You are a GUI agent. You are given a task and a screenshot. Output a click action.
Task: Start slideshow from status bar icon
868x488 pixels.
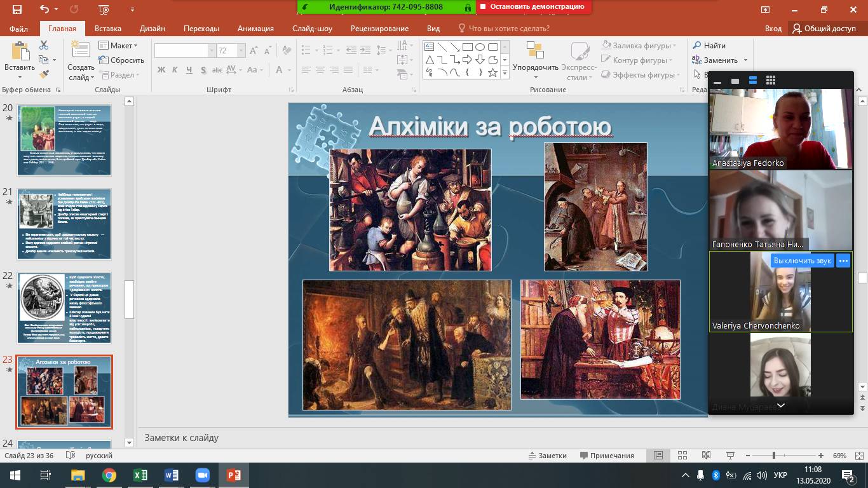point(730,456)
